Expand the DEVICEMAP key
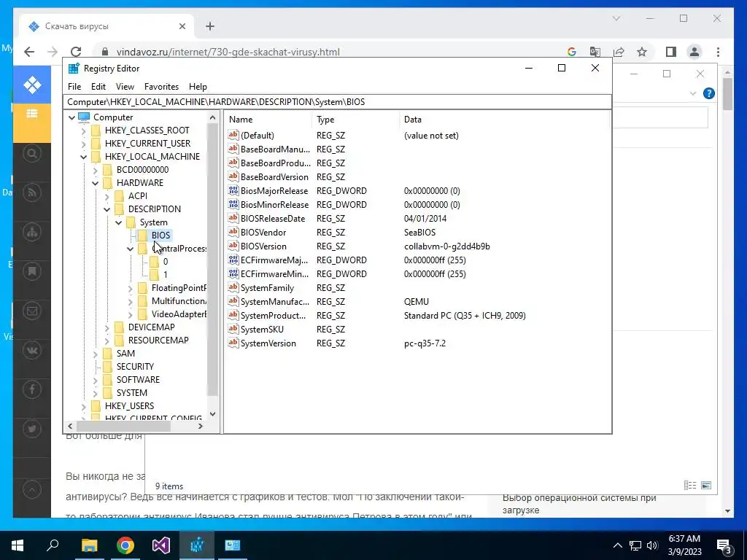 (x=107, y=327)
